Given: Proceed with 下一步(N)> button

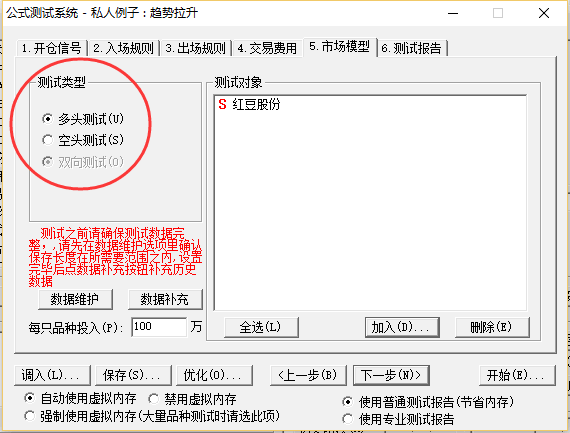Looking at the screenshot, I should coord(391,375).
